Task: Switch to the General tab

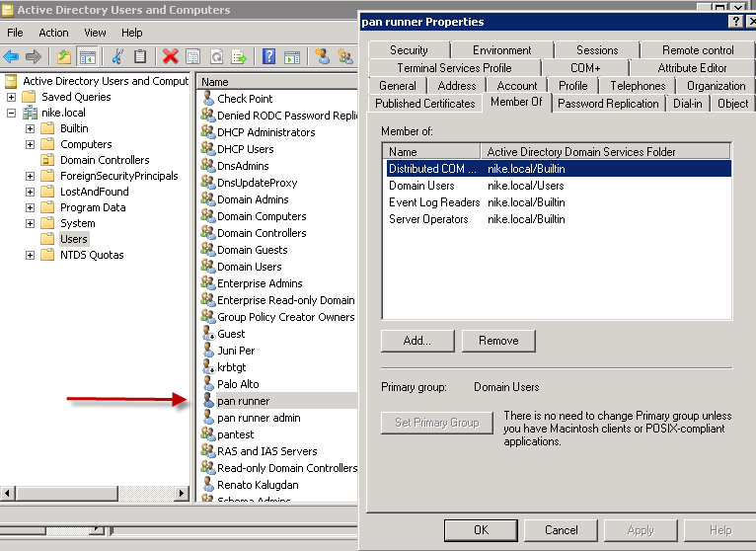Action: coord(398,86)
